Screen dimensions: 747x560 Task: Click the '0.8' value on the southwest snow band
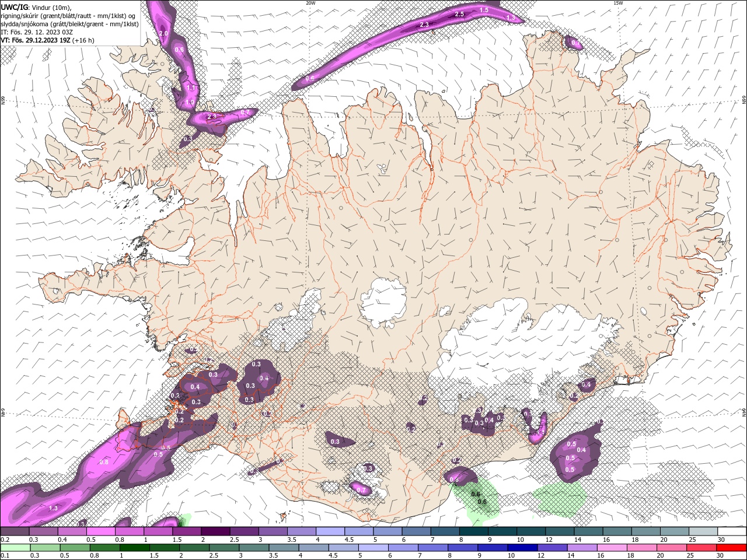pyautogui.click(x=104, y=462)
